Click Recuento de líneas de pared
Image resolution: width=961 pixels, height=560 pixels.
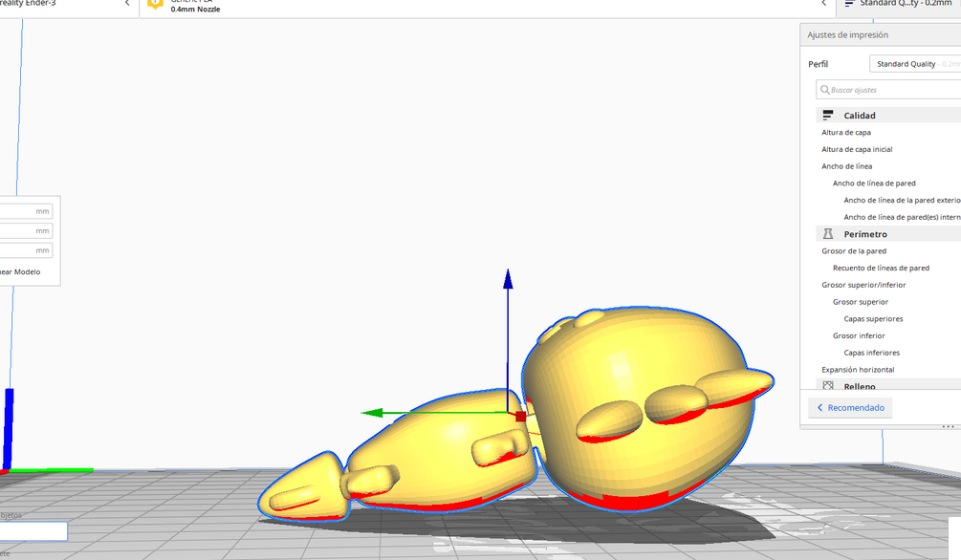[x=881, y=269]
